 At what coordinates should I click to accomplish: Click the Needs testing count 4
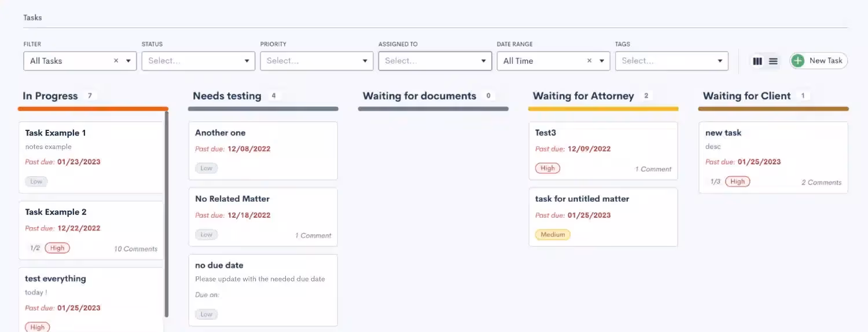point(274,96)
